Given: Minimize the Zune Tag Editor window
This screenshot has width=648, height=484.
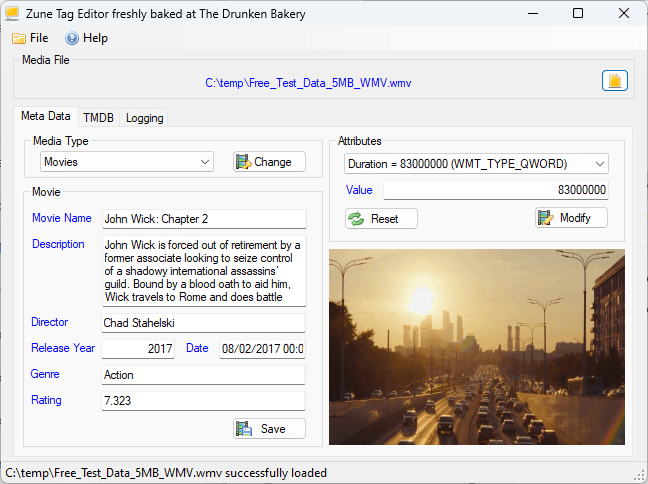Looking at the screenshot, I should 533,13.
